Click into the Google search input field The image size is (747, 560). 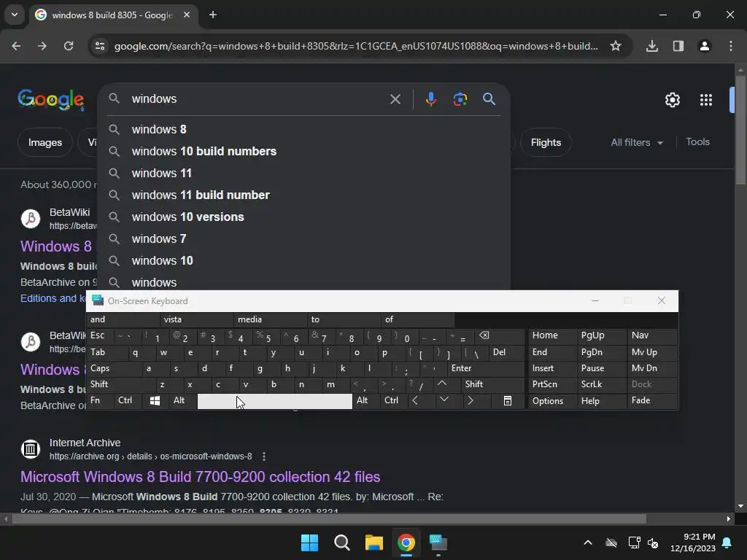[258, 99]
